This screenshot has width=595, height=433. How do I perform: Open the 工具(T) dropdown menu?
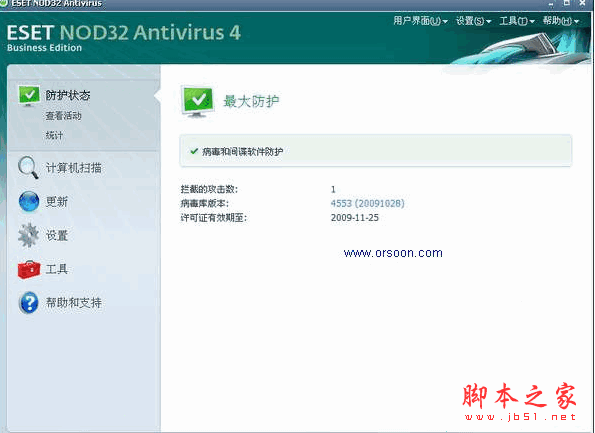[x=517, y=20]
